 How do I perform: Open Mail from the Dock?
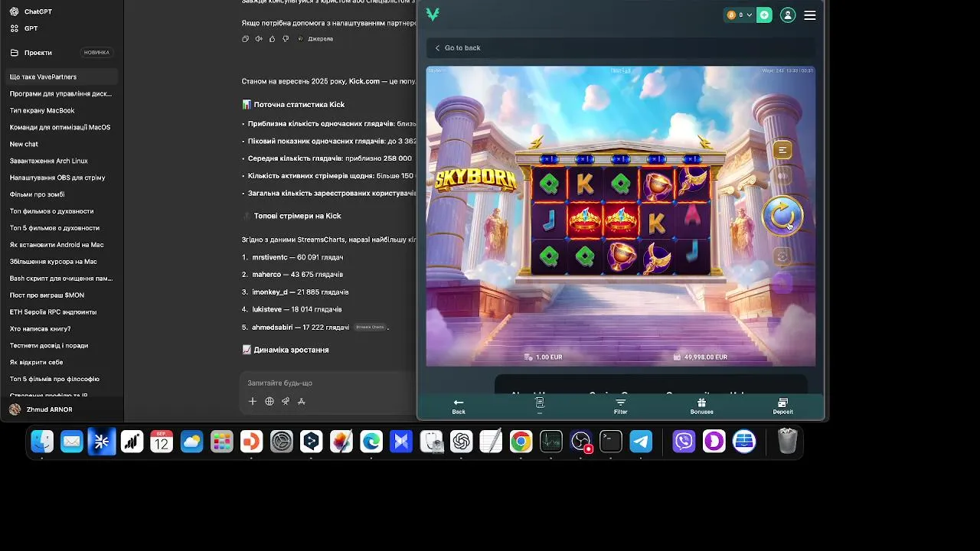coord(72,442)
